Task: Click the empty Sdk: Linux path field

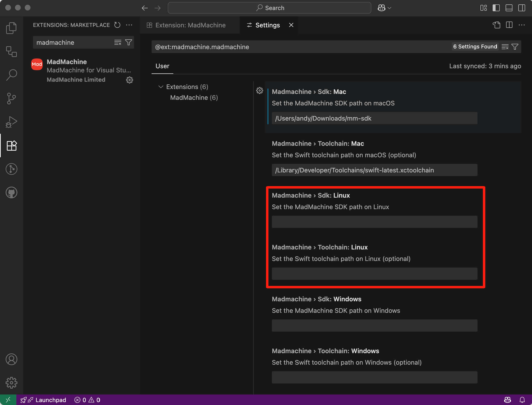Action: (375, 222)
